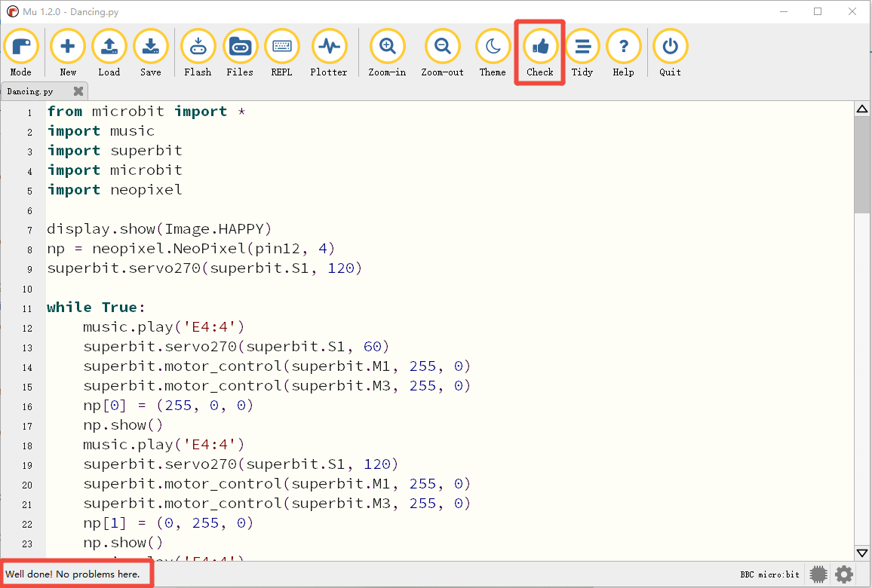This screenshot has width=872, height=588.
Task: Click the editor scroll down arrow
Action: click(x=862, y=553)
